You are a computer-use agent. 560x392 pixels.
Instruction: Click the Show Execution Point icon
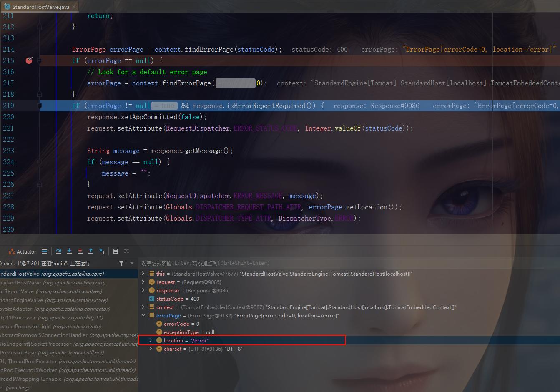point(45,251)
